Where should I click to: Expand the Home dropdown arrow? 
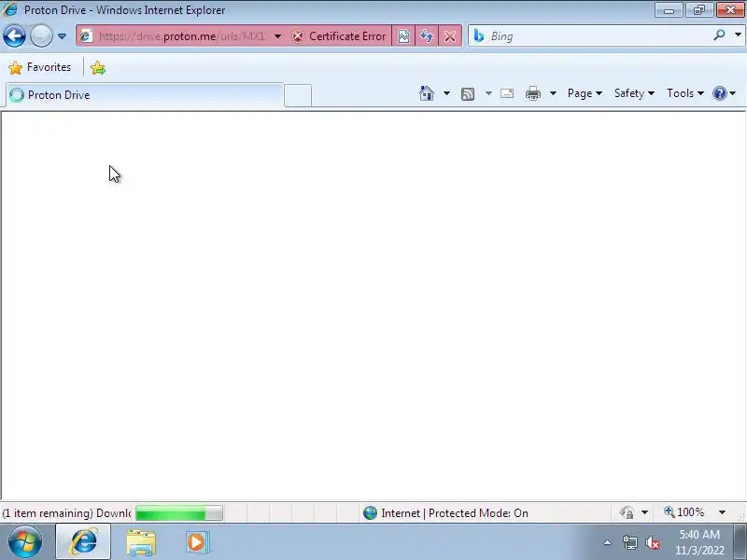tap(446, 93)
